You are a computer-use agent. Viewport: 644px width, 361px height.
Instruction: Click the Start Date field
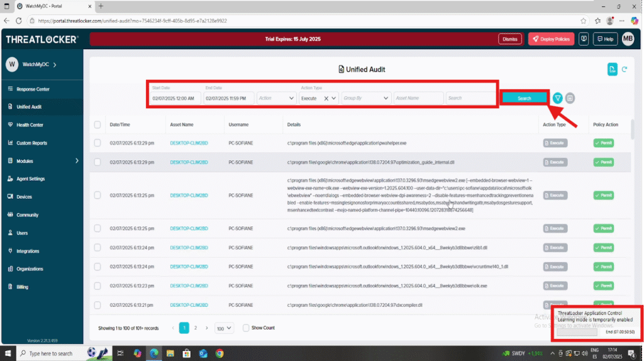click(175, 98)
